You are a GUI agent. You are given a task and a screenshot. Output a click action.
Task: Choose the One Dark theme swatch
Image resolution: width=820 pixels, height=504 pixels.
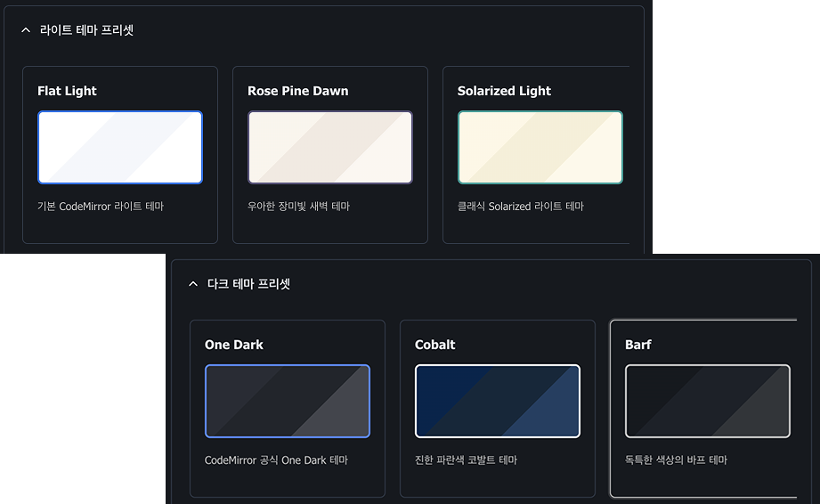pyautogui.click(x=287, y=401)
